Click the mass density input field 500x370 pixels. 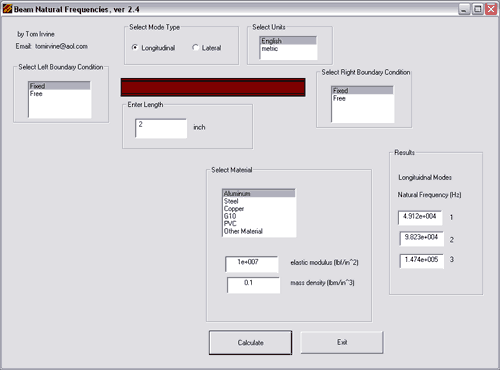point(253,285)
